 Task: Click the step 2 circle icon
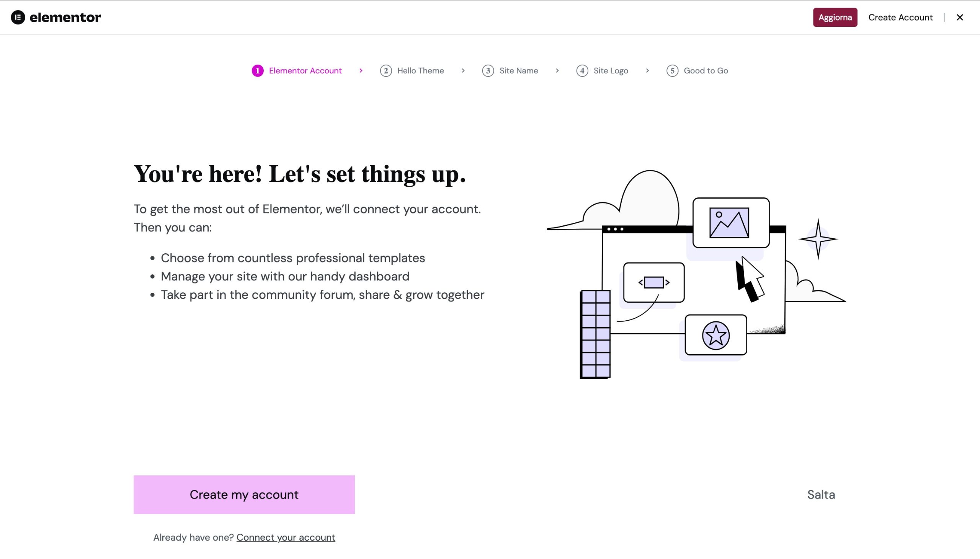pos(385,71)
